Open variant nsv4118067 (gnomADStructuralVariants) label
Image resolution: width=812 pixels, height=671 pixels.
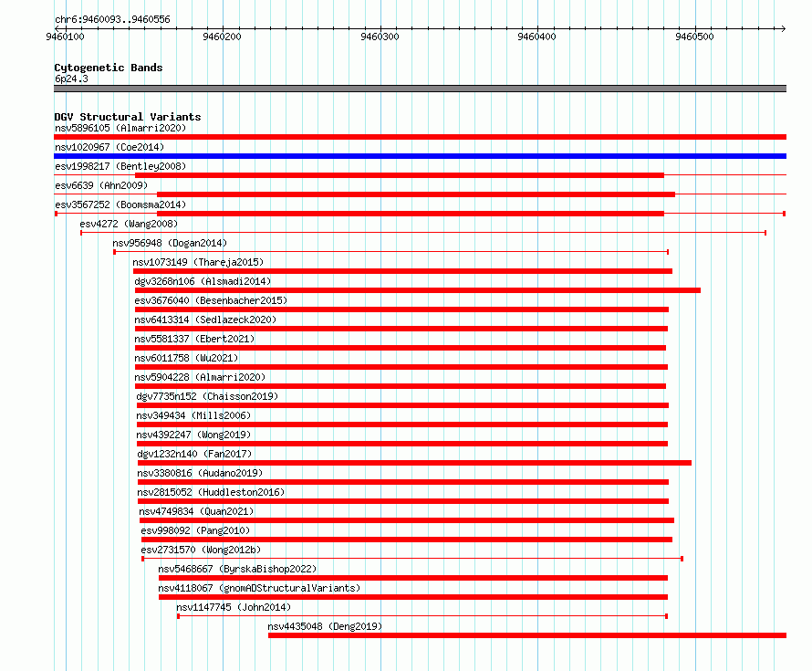coord(259,588)
